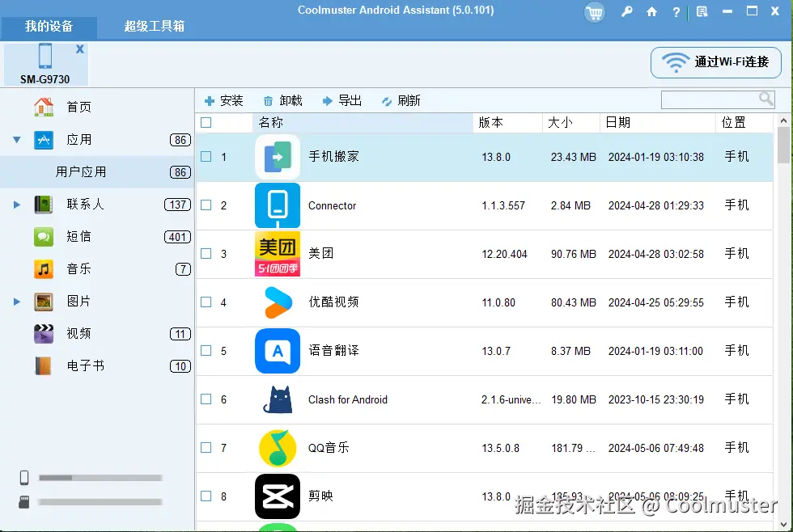
Task: Click the scrollbar up arrow
Action: click(783, 120)
